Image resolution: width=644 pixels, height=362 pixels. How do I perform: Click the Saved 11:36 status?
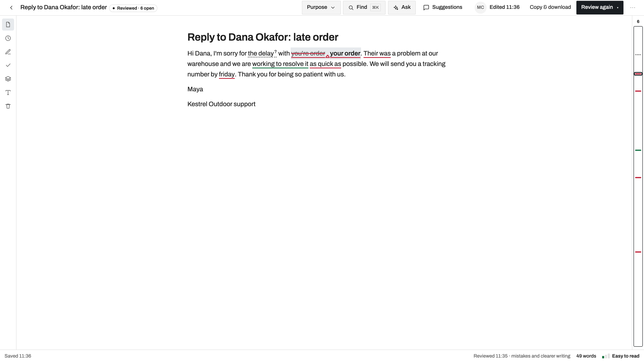(x=18, y=356)
